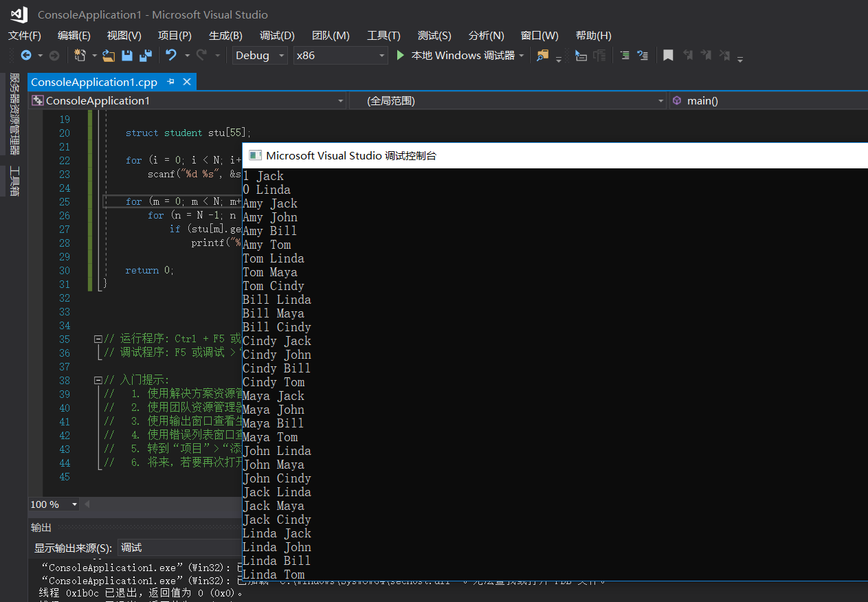This screenshot has height=602, width=868.
Task: Open the New Project dropdown arrow
Action: [x=94, y=56]
